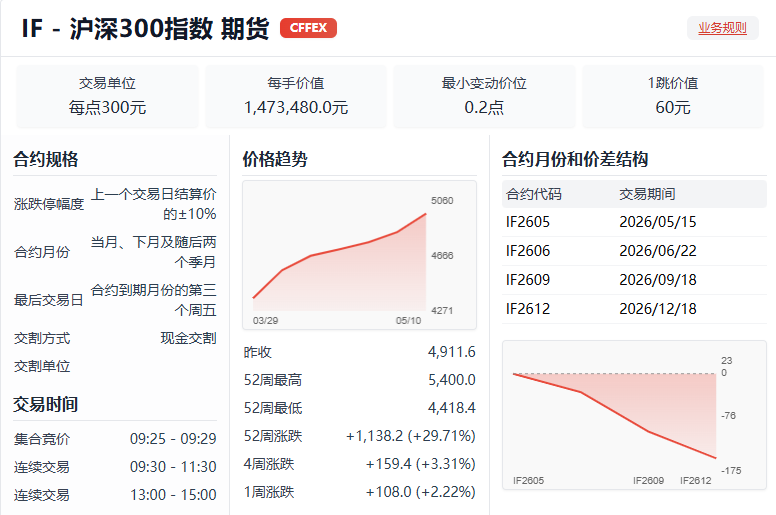This screenshot has width=776, height=515.
Task: Select the 每手价值 1,473,480.0元 card
Action: [296, 96]
